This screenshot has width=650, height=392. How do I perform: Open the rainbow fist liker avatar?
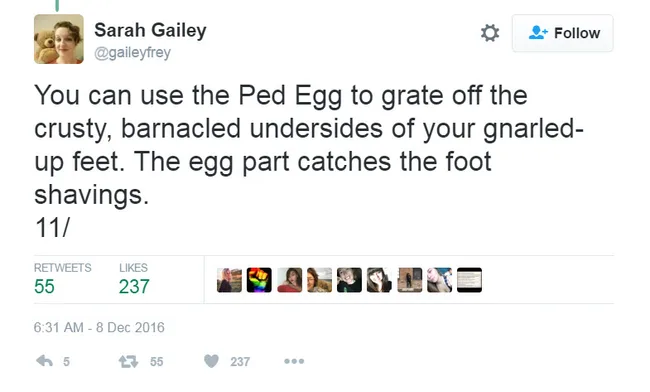tap(259, 280)
